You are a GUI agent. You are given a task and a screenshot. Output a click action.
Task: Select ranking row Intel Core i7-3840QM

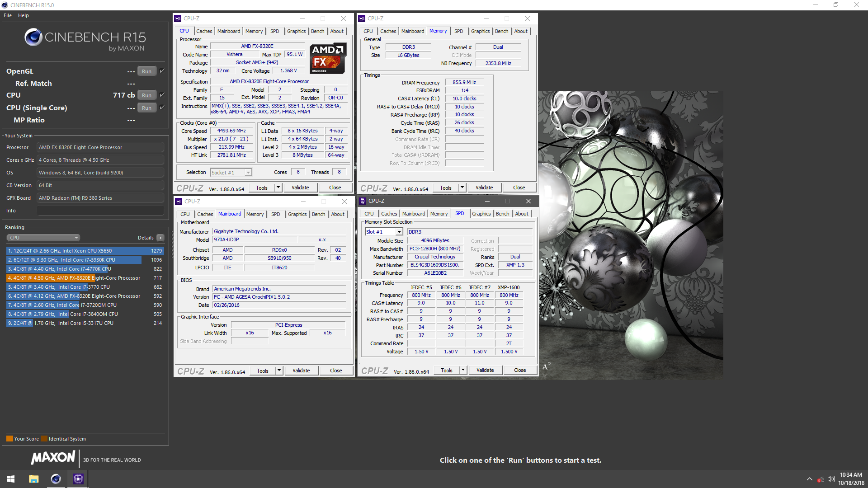pos(85,314)
